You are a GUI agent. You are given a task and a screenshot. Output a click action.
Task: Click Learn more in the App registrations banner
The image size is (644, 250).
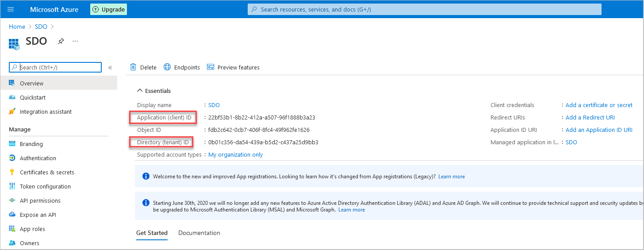coord(452,176)
